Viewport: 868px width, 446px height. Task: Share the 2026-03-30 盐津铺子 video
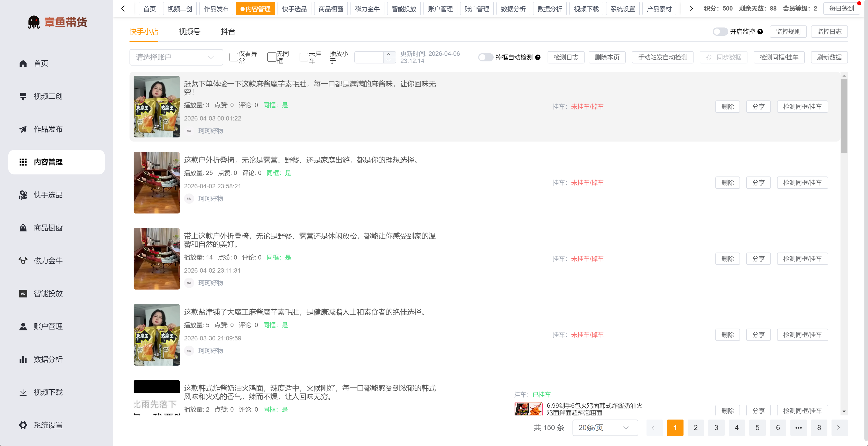(x=759, y=335)
